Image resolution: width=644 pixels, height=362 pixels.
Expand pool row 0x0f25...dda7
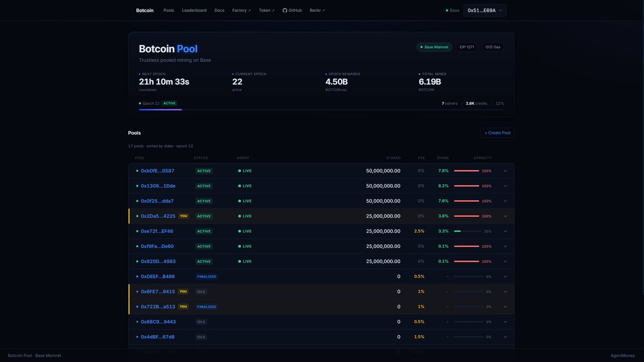coord(505,201)
